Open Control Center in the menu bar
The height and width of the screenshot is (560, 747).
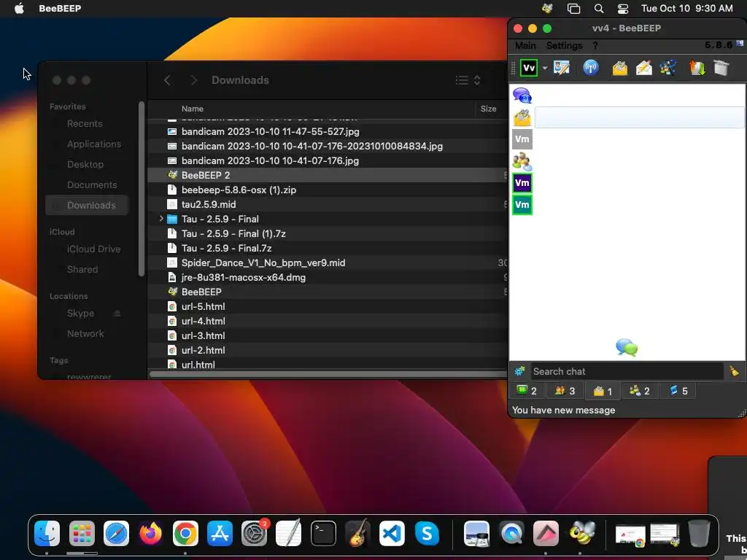(623, 8)
